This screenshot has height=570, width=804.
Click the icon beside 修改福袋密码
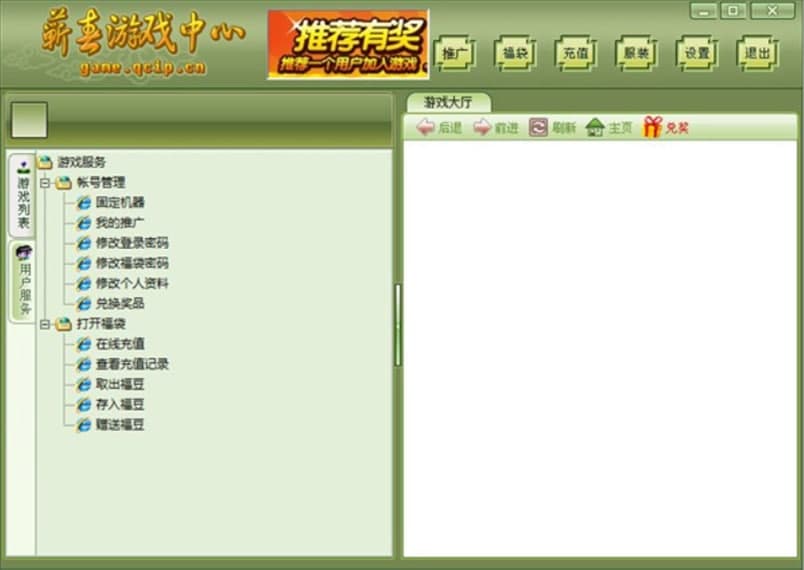84,263
